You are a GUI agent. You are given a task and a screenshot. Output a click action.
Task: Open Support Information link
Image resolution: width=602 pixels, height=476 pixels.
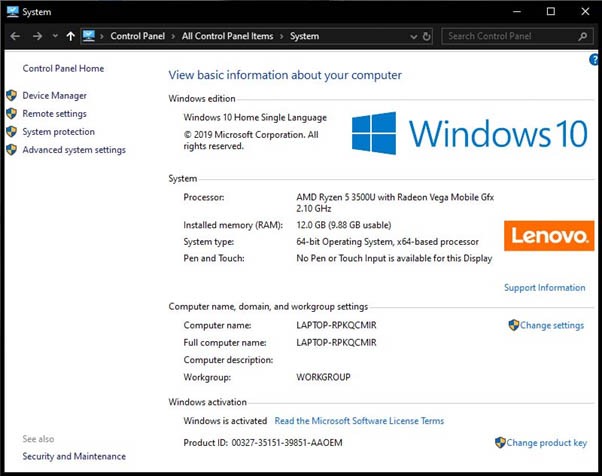pos(544,288)
